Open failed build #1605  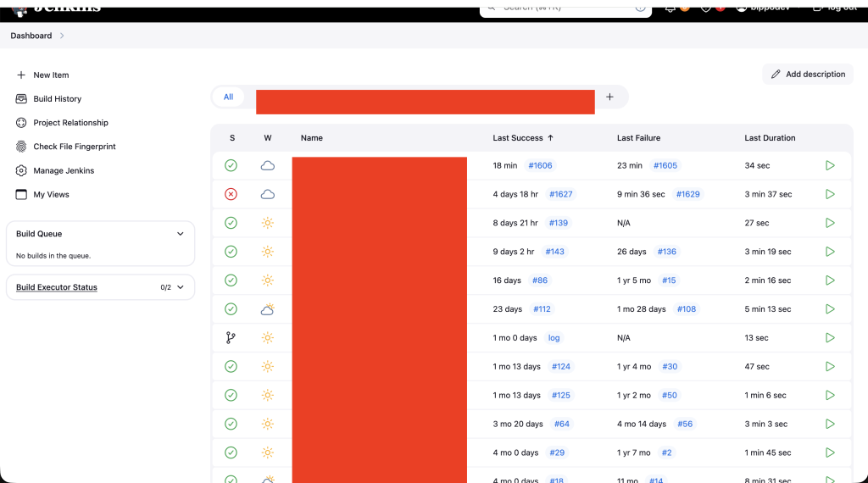665,165
